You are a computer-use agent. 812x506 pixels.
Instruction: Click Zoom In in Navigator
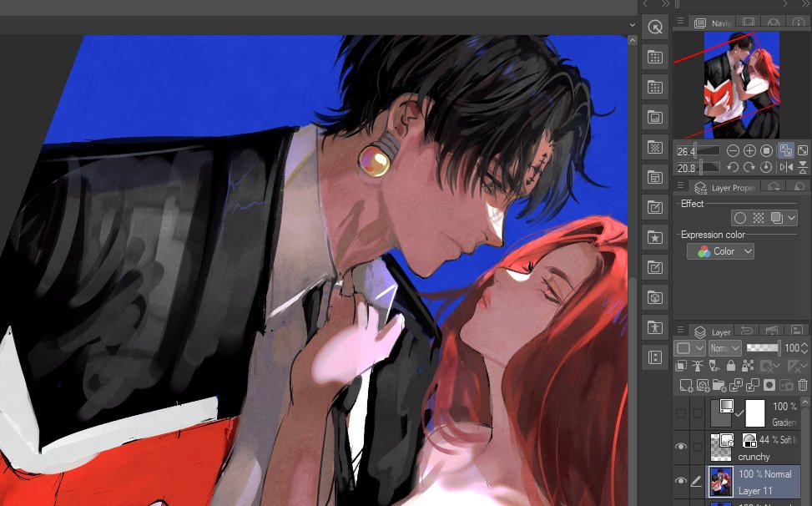749,150
